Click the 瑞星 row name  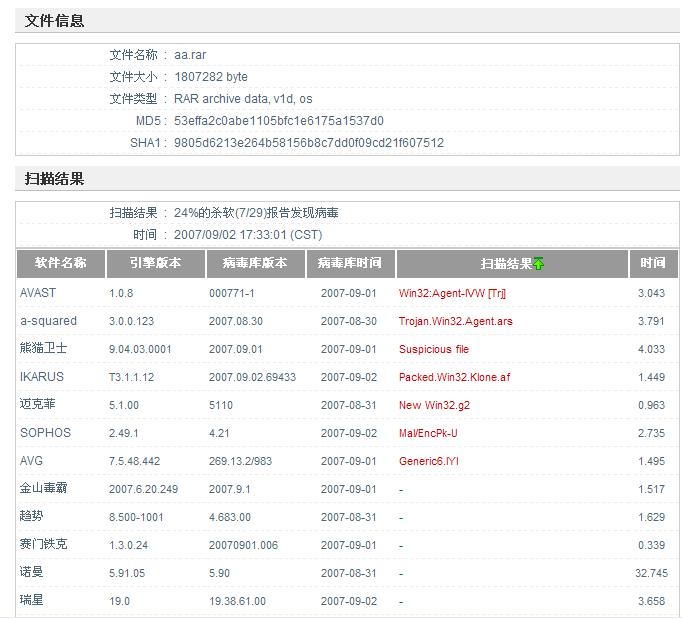point(31,601)
